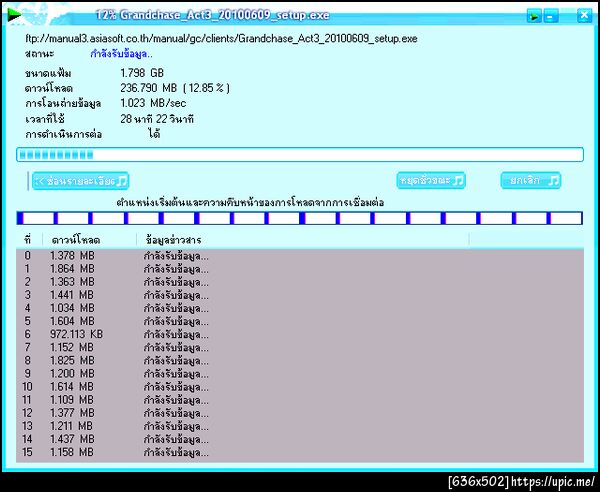
Task: Click the การดำเนินการต่อ label
Action: [x=64, y=134]
